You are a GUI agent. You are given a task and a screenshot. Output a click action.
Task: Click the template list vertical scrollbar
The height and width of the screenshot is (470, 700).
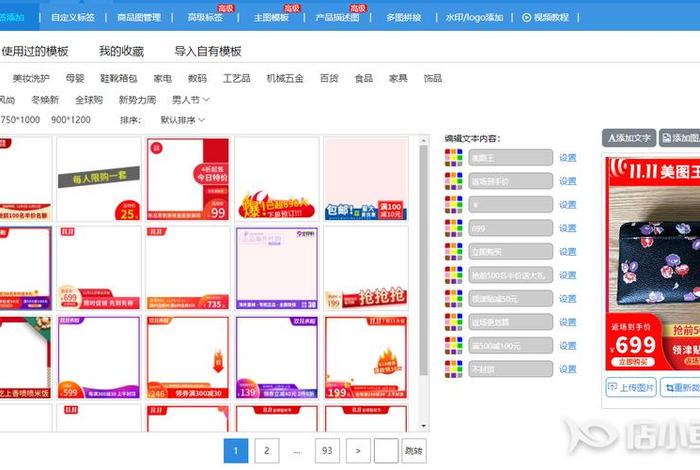[x=423, y=260]
